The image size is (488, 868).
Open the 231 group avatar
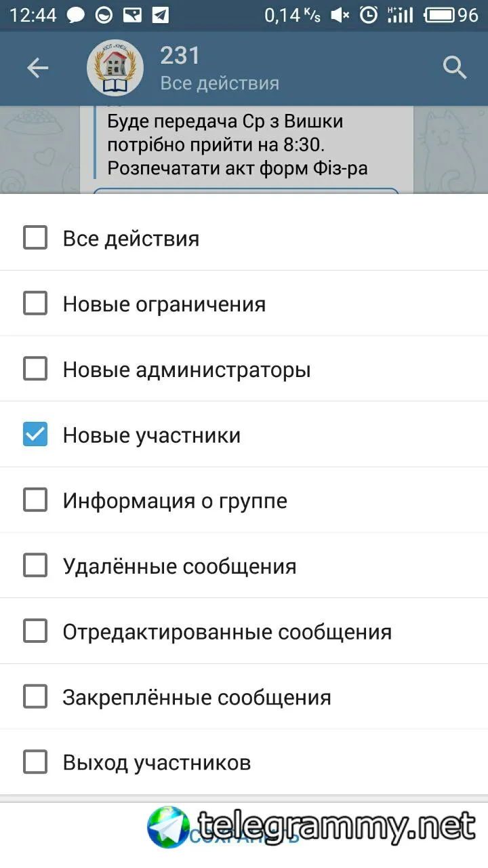click(x=115, y=68)
